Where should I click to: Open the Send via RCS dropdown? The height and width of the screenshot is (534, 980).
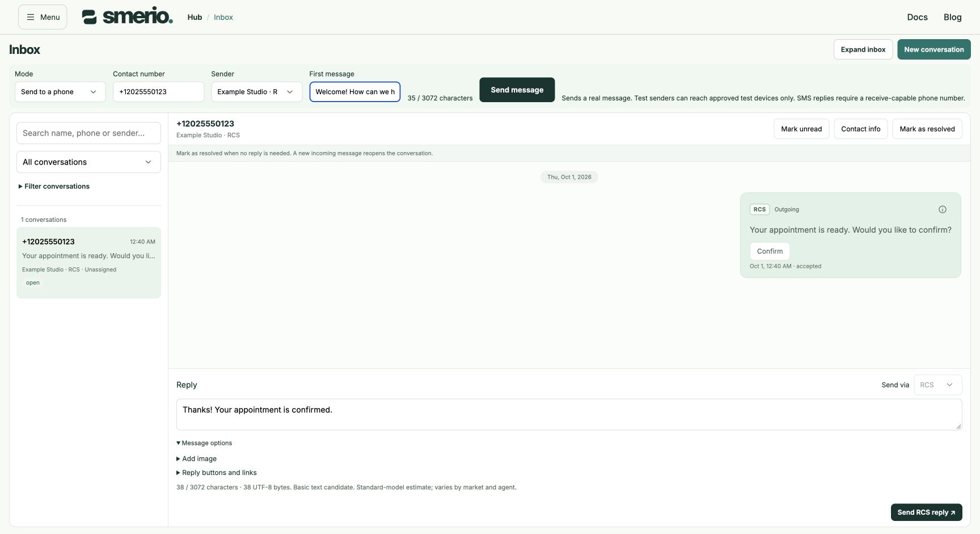pos(937,385)
